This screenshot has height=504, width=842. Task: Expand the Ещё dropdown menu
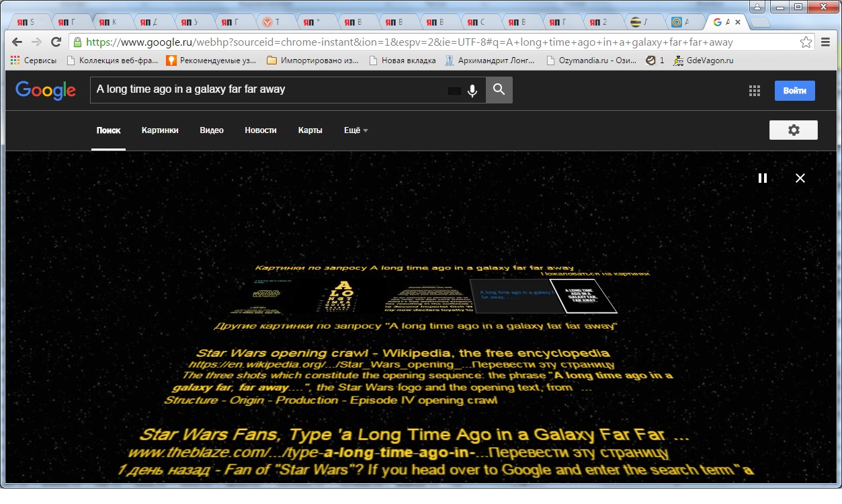tap(356, 130)
